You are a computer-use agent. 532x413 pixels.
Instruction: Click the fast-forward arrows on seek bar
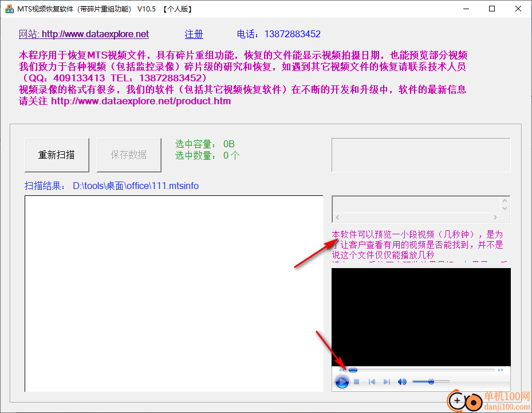click(501, 370)
